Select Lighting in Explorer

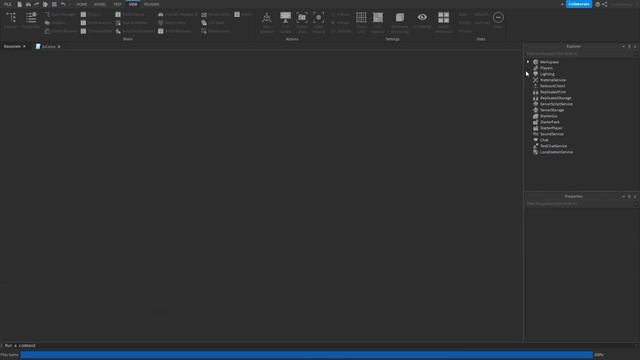click(x=547, y=74)
